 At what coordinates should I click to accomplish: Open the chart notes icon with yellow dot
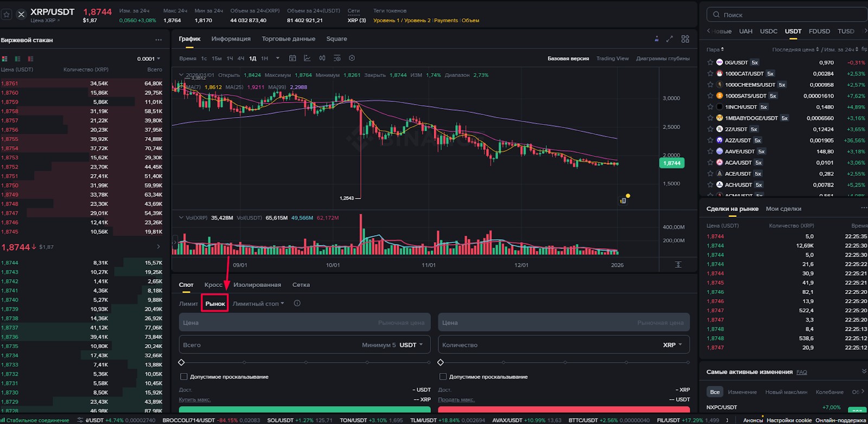point(623,201)
